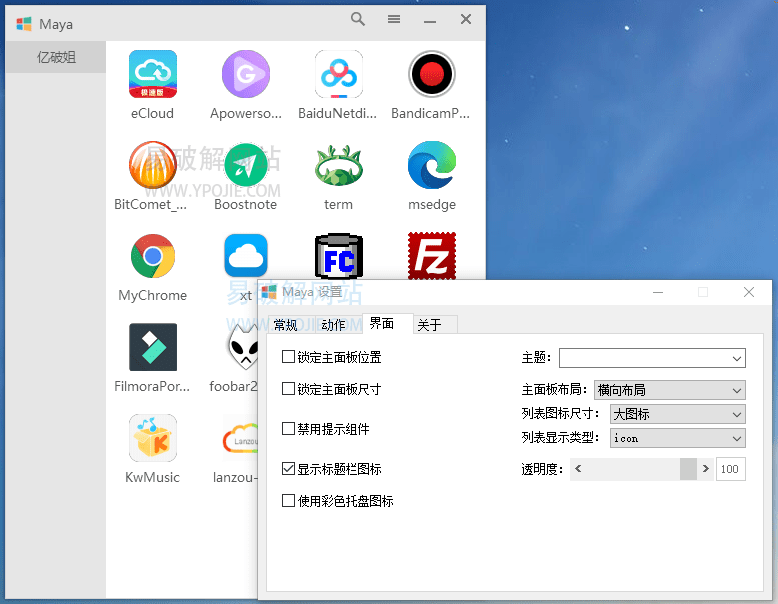Close the Maya launcher window
The image size is (778, 604).
[x=466, y=19]
